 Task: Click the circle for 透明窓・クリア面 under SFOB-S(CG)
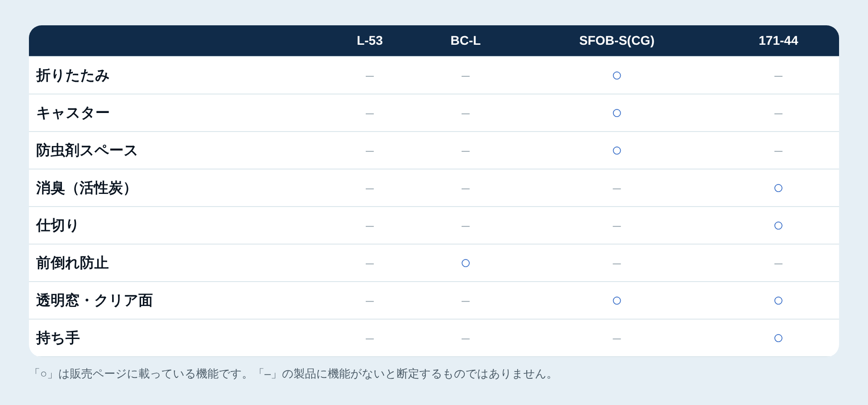[617, 301]
